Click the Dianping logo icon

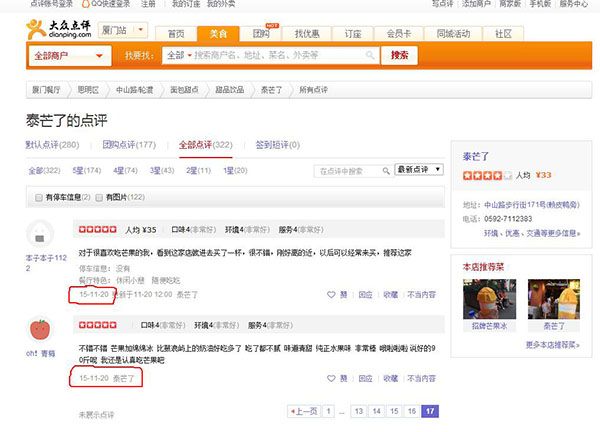36,29
